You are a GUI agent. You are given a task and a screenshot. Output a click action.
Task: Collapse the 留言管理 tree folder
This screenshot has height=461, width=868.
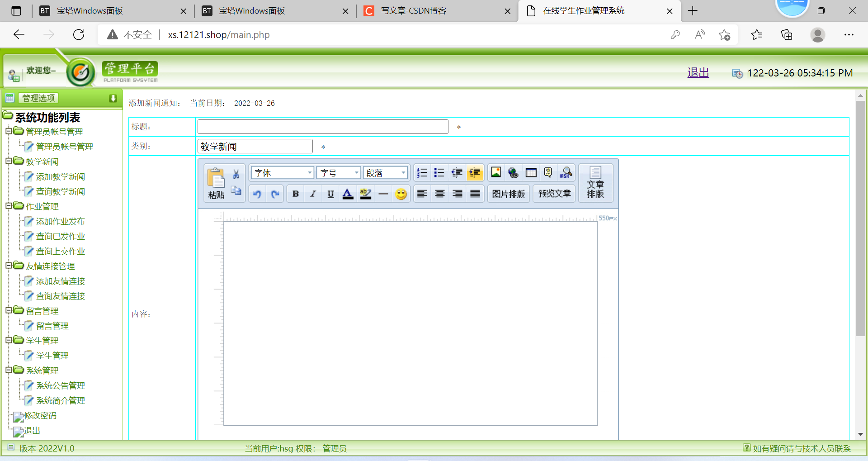coord(8,310)
